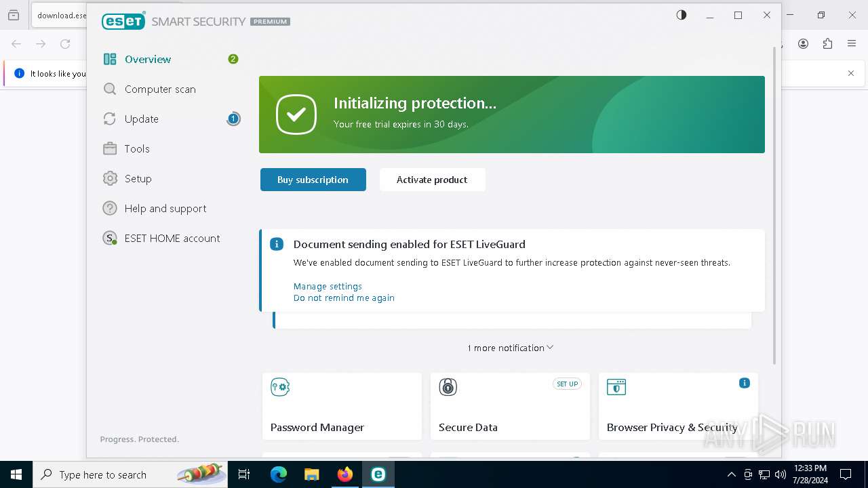Open File Explorer from taskbar

(311, 474)
